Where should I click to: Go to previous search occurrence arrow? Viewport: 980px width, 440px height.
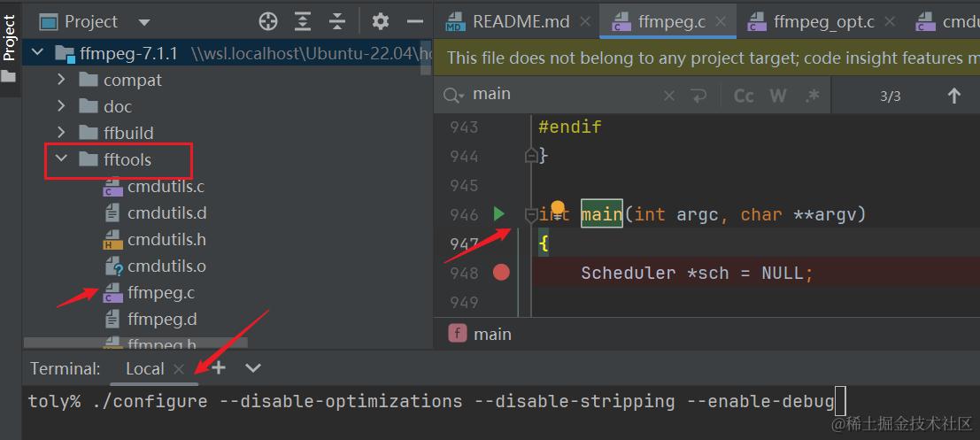(x=953, y=96)
